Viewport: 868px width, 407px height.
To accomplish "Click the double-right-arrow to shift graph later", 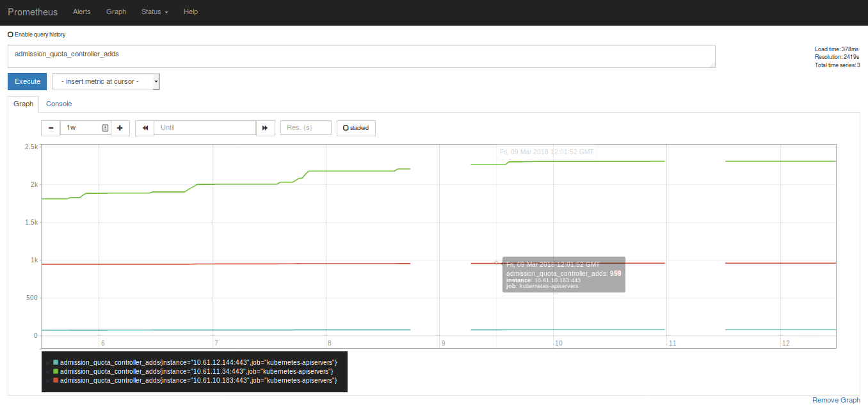I will coord(265,128).
